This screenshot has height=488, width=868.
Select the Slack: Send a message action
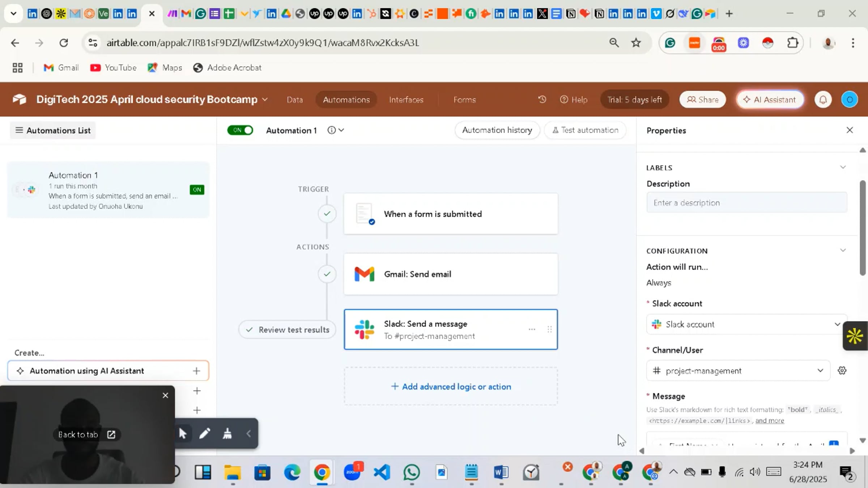coord(451,329)
